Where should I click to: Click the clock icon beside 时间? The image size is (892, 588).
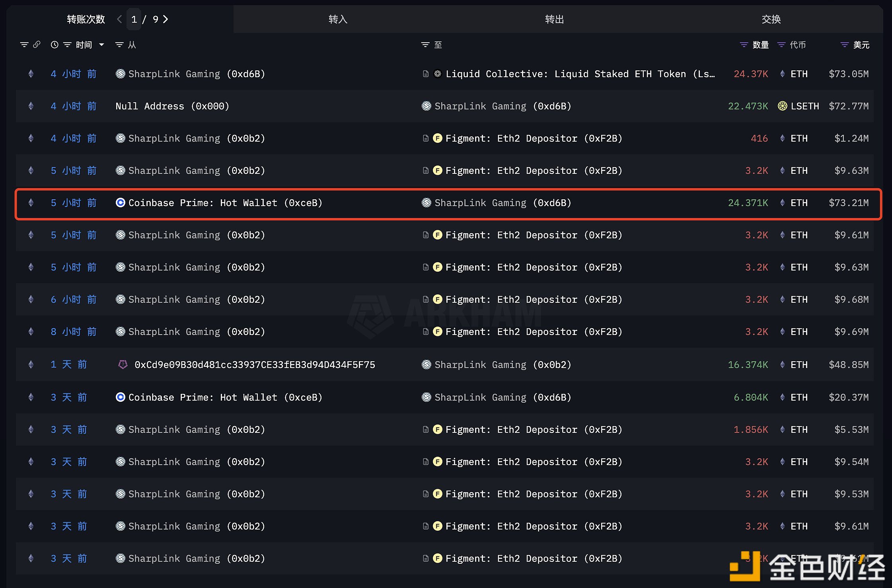[55, 45]
